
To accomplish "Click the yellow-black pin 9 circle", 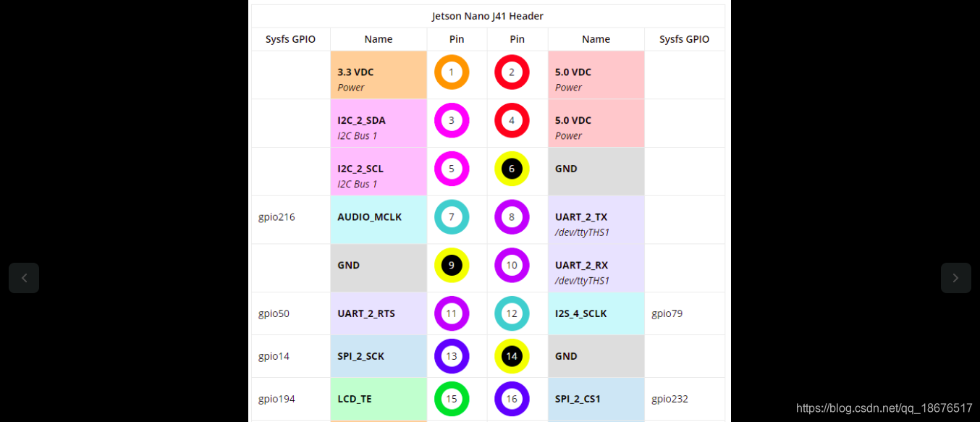I will (452, 266).
